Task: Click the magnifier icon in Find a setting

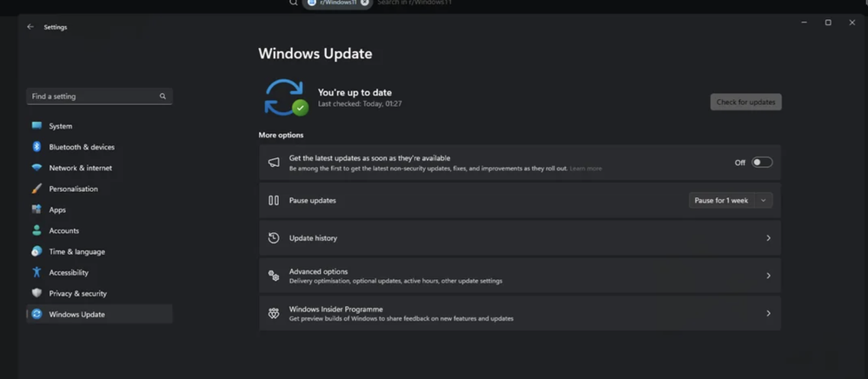Action: [x=162, y=96]
